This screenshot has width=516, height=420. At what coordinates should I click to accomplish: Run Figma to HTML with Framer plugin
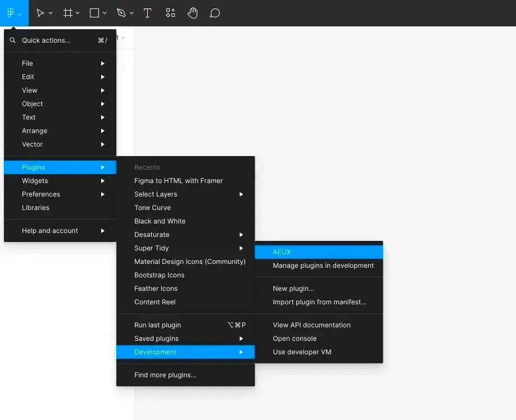[185, 181]
